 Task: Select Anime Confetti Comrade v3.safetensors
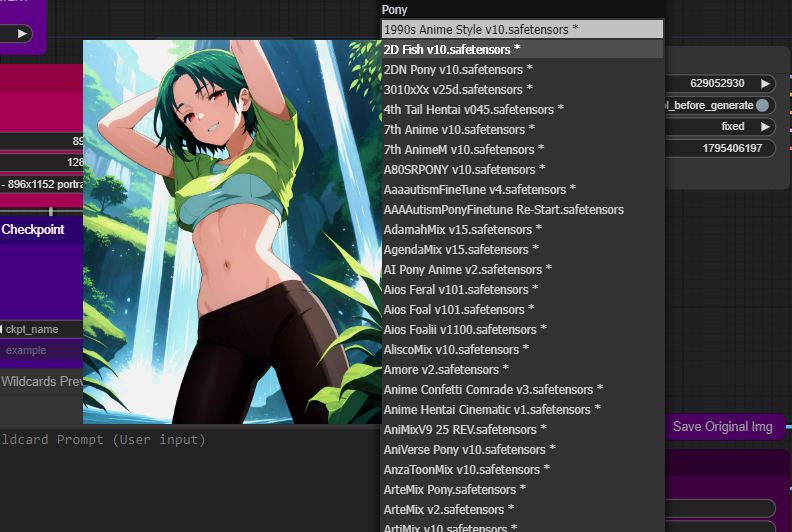coord(522,390)
